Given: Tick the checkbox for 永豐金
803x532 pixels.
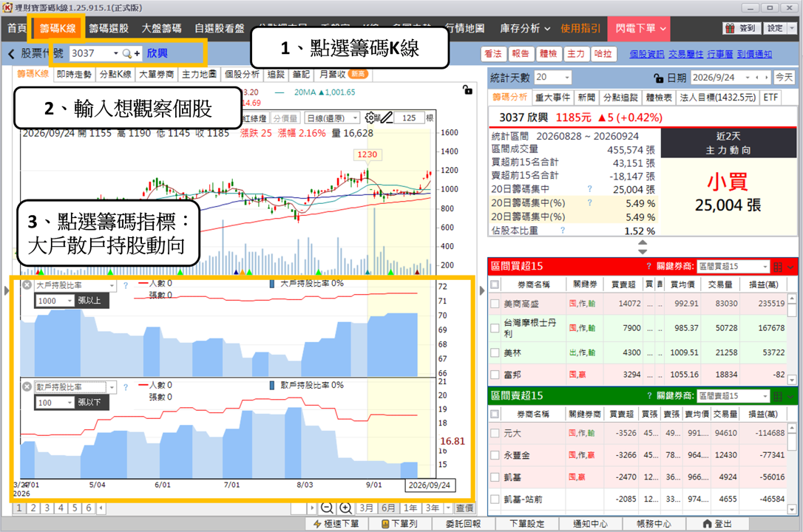Looking at the screenshot, I should pyautogui.click(x=495, y=454).
